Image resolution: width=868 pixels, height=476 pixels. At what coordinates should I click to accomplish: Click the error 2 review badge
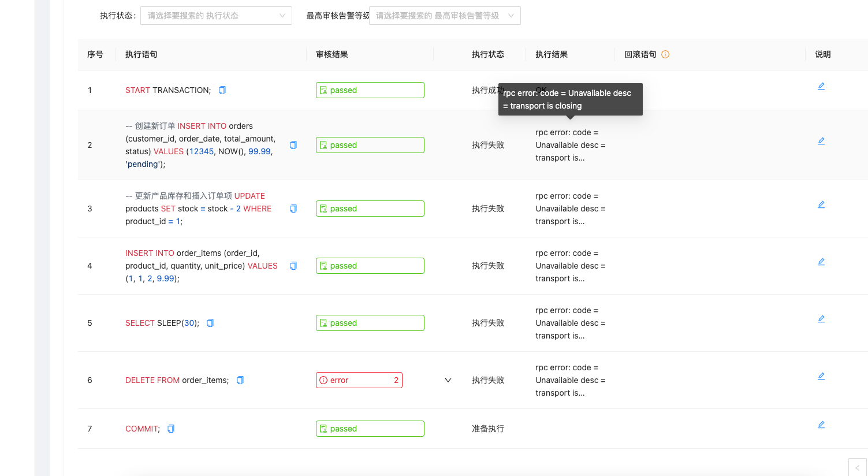point(359,380)
